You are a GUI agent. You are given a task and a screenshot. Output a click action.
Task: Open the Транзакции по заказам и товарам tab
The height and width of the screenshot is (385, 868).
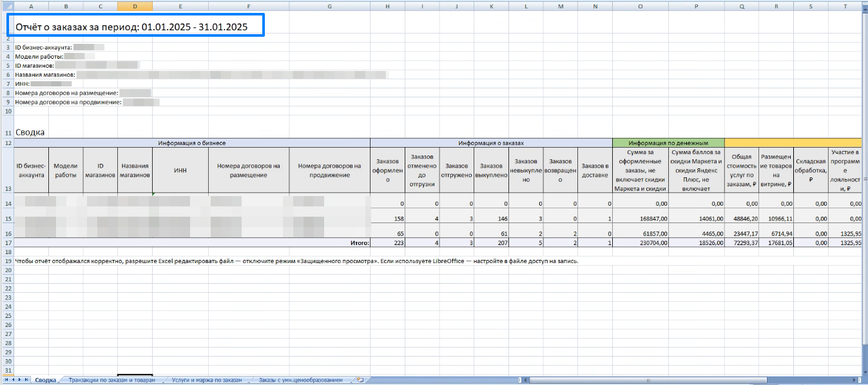click(x=111, y=380)
